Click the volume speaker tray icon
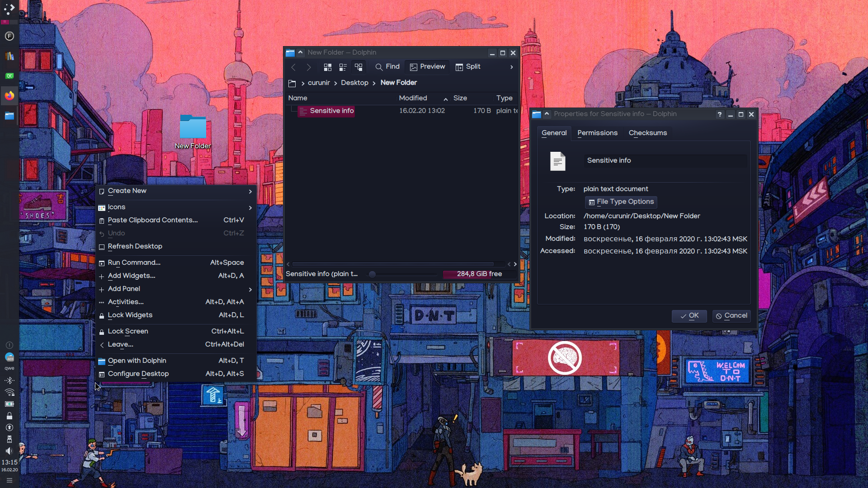 click(9, 451)
